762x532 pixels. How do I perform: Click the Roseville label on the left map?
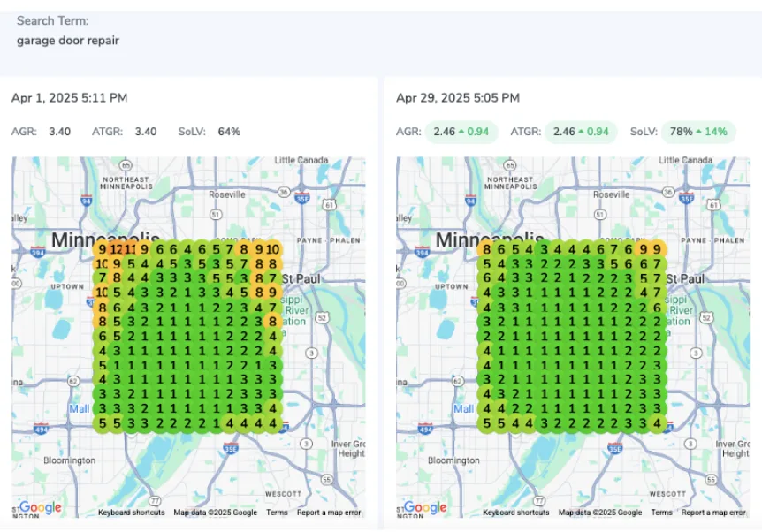point(226,194)
